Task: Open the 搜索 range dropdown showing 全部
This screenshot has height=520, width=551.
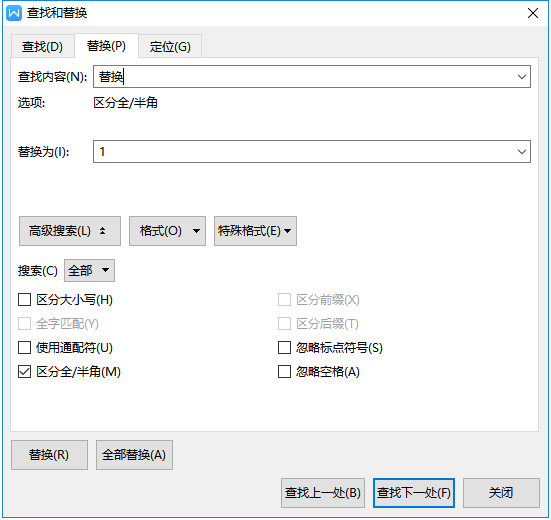Action: 89,271
